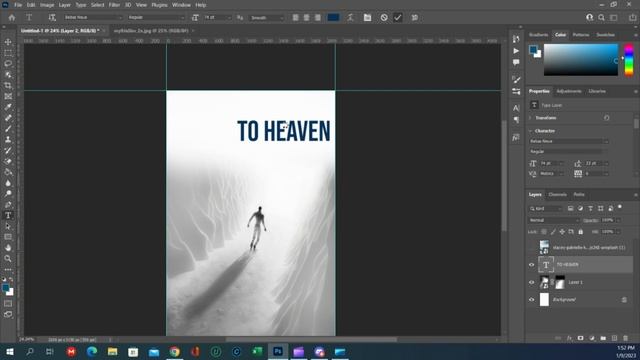Select the Eraser tool
Screen dimensions: 640x360
(x=8, y=161)
